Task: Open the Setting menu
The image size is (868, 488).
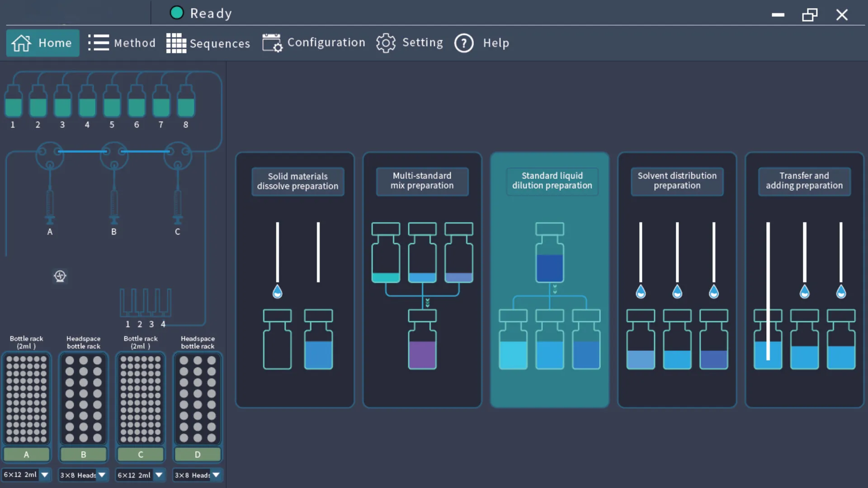Action: coord(410,42)
